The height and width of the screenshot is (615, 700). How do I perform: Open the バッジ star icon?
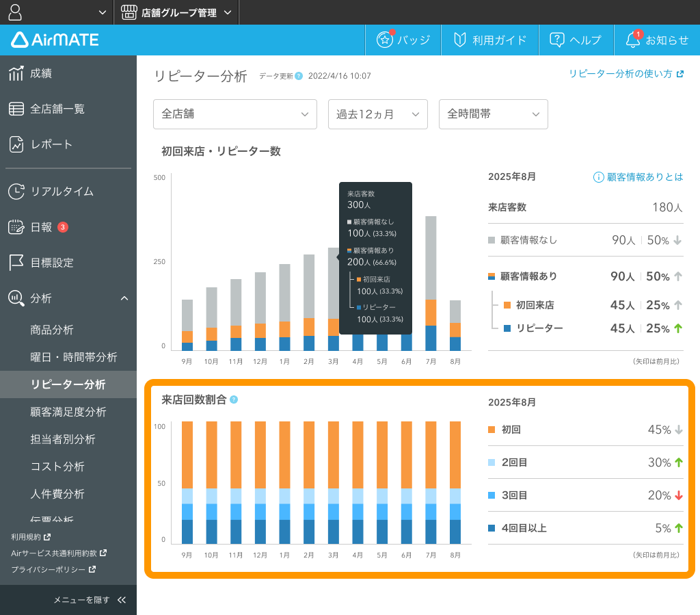(385, 40)
